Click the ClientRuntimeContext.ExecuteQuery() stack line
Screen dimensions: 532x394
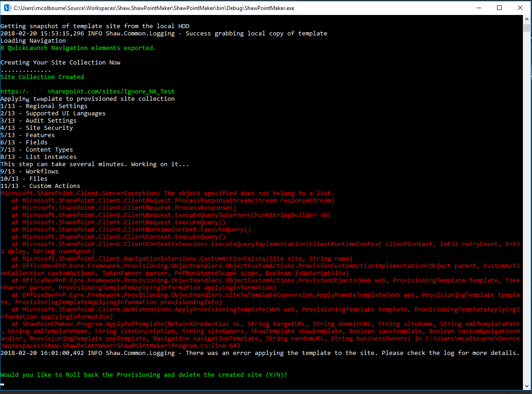131,230
